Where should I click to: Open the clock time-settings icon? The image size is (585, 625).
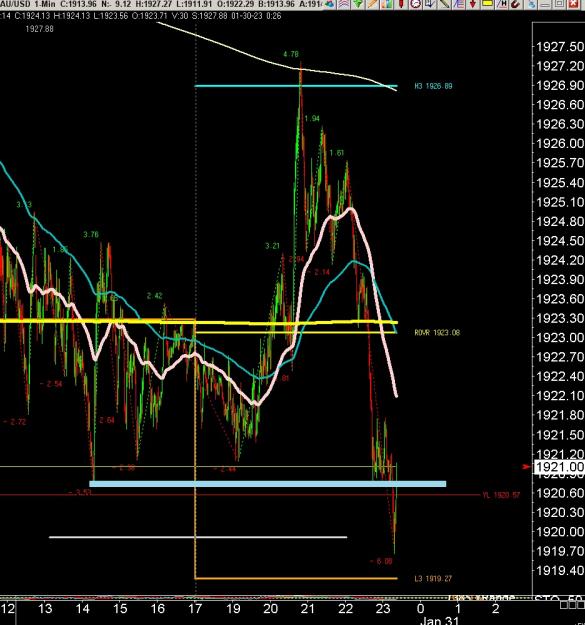coord(415,4)
